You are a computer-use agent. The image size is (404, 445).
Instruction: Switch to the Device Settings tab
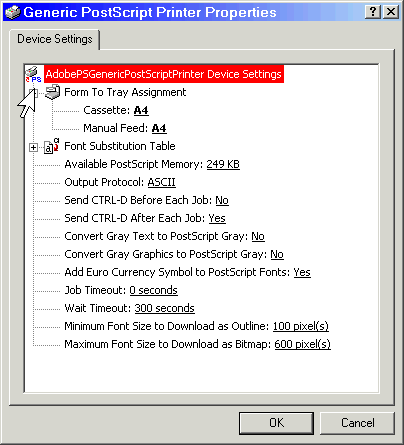coord(55,39)
